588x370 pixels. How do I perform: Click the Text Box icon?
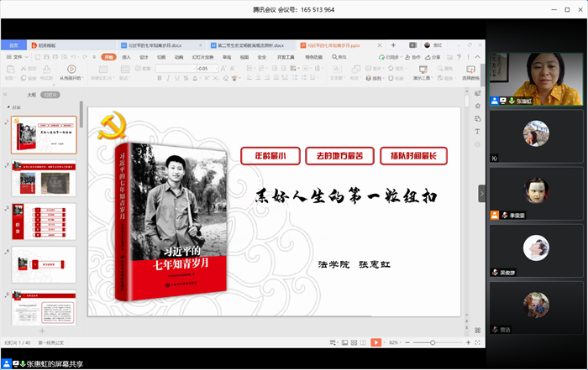click(337, 69)
